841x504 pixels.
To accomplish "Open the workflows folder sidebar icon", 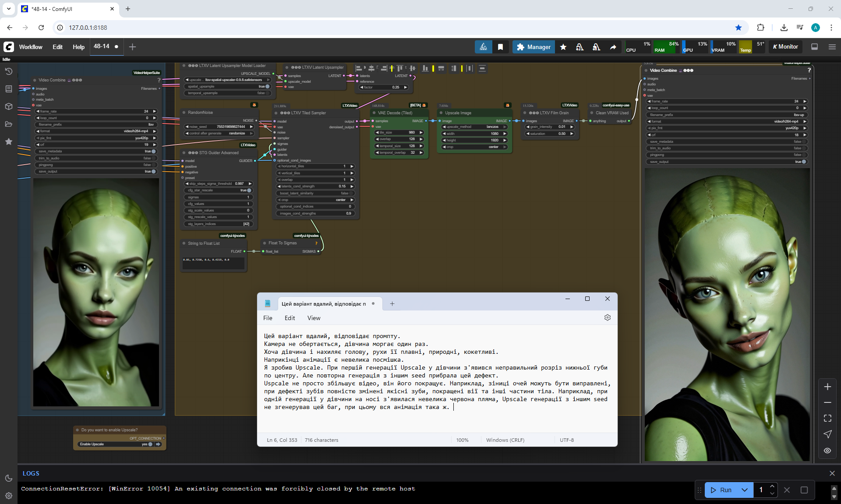I will pyautogui.click(x=8, y=124).
